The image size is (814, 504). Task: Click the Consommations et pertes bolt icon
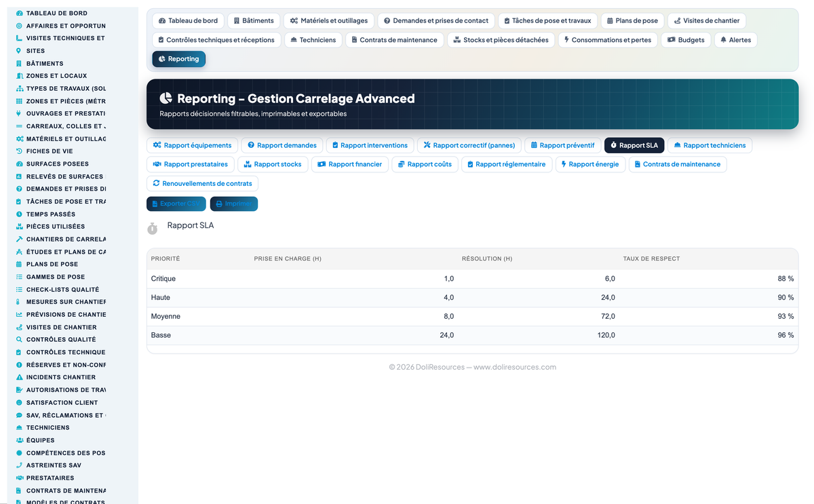(x=566, y=40)
